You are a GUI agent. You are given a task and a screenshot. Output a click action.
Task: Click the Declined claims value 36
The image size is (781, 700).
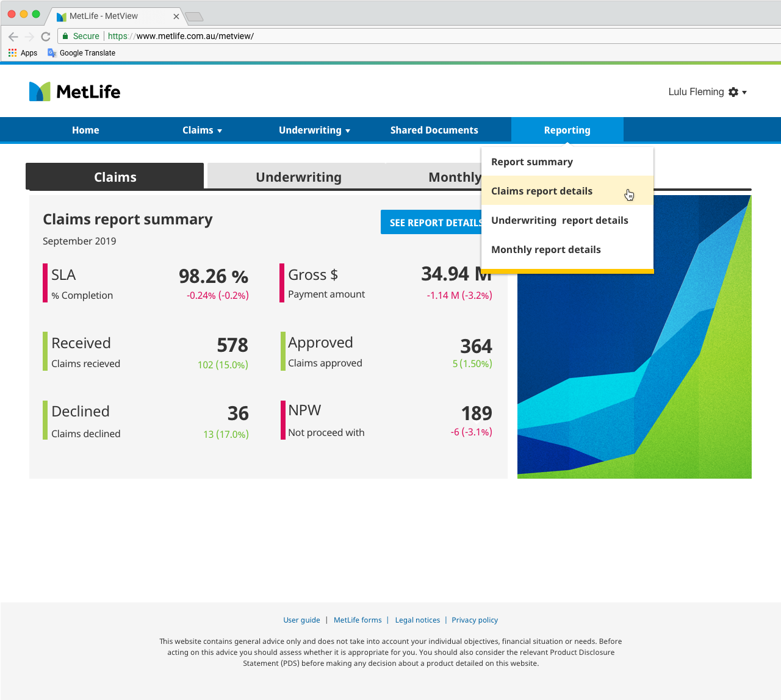click(x=238, y=413)
